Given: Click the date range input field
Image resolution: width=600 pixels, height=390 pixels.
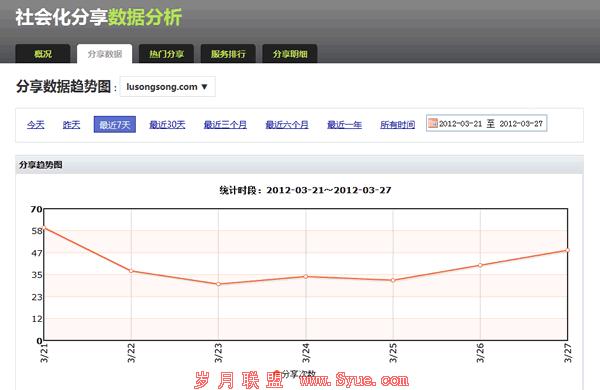Looking at the screenshot, I should tap(486, 123).
